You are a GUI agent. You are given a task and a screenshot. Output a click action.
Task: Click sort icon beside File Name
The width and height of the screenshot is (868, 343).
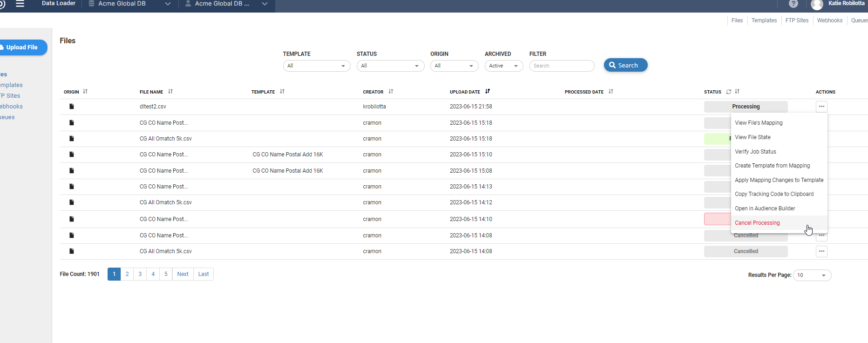[170, 92]
